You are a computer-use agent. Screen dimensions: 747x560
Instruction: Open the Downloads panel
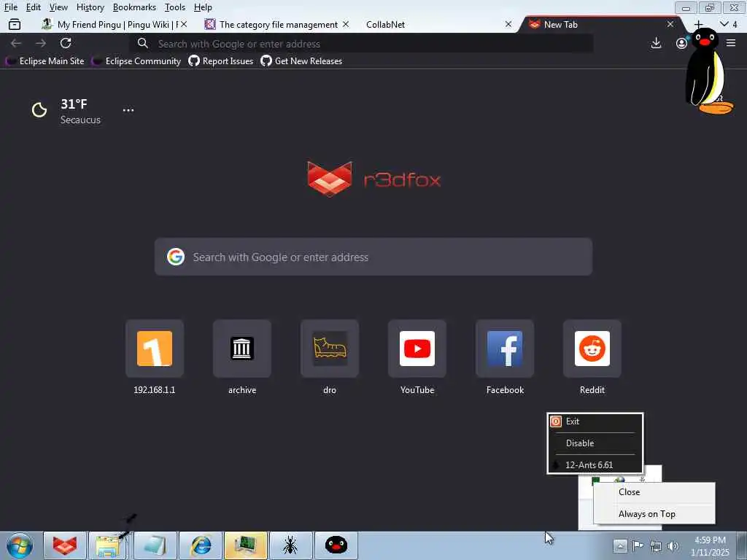click(656, 43)
